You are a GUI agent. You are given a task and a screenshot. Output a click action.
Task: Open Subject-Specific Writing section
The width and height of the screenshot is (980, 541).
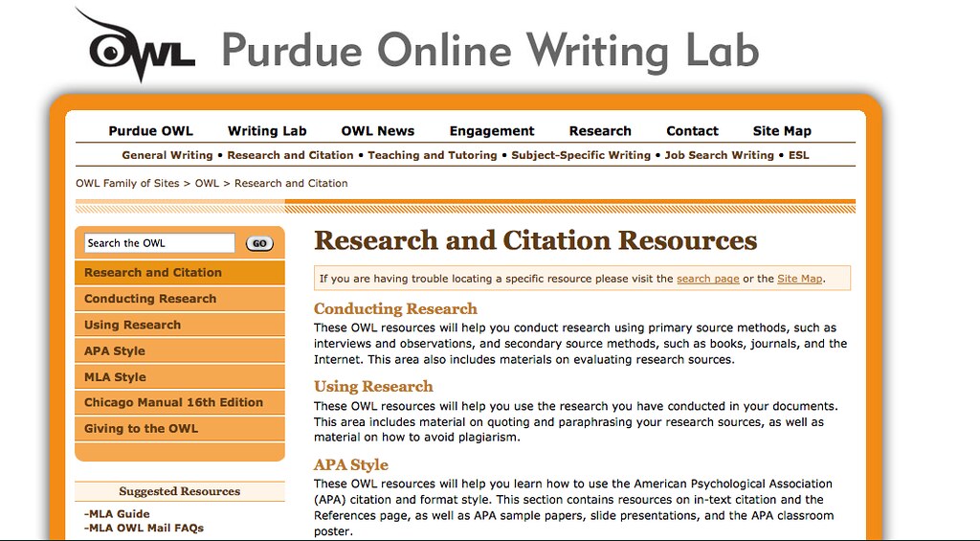click(x=581, y=155)
